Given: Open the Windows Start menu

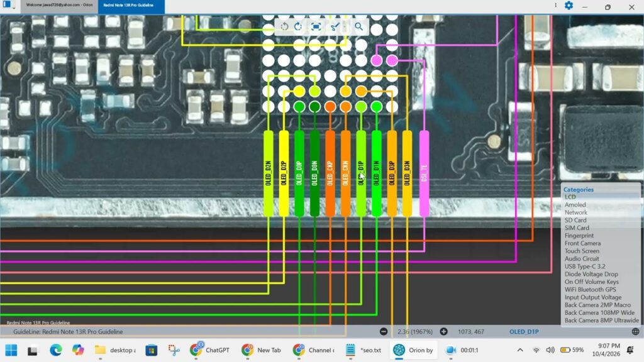Looking at the screenshot, I should coord(11,350).
